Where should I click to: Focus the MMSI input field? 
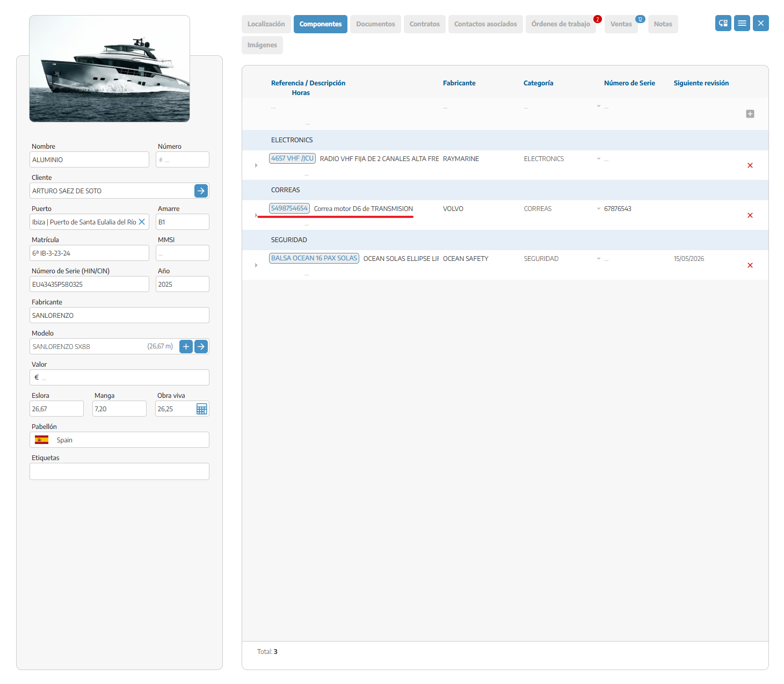[183, 253]
